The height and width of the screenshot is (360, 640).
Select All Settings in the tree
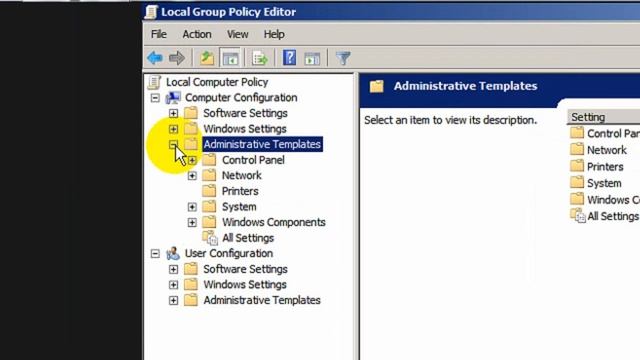[x=248, y=238]
